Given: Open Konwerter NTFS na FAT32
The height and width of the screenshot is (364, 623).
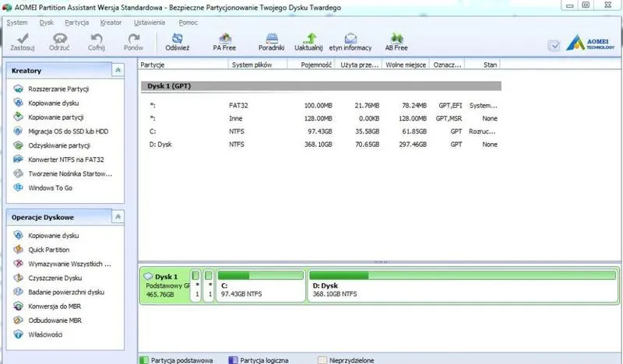Looking at the screenshot, I should 66,159.
